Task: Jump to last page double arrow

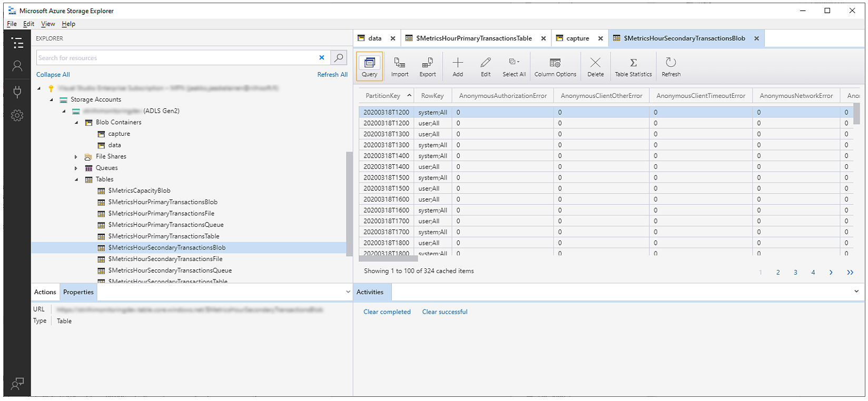Action: (x=850, y=272)
